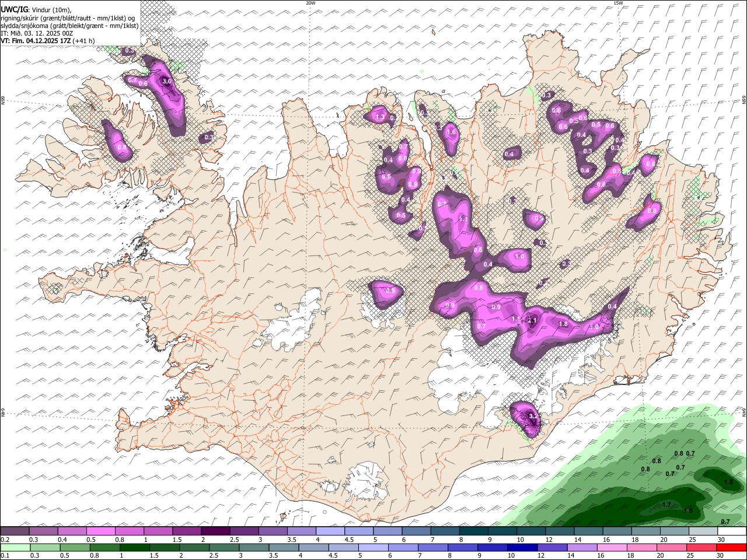Click the 'VT: Fim. 04.12.2025 17Z' valid time
The width and height of the screenshot is (747, 560).
pos(36,41)
